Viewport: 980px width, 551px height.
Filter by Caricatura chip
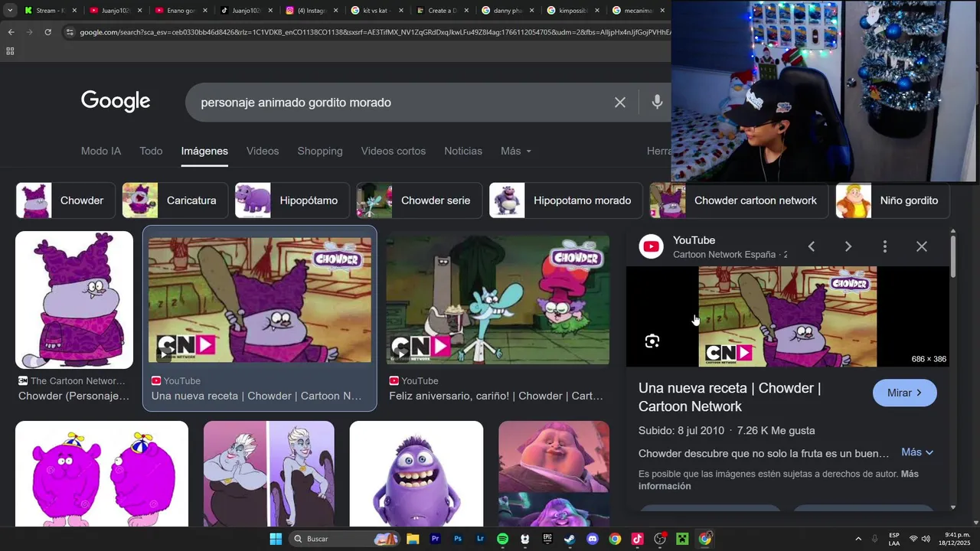pos(175,201)
